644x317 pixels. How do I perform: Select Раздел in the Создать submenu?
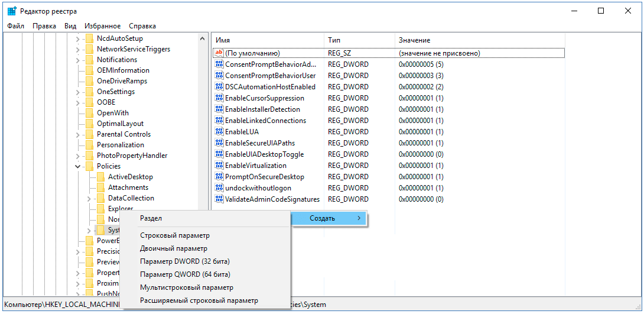(151, 218)
